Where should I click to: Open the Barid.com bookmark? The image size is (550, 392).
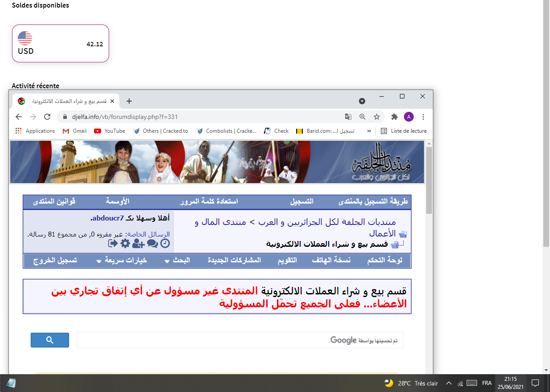click(326, 131)
